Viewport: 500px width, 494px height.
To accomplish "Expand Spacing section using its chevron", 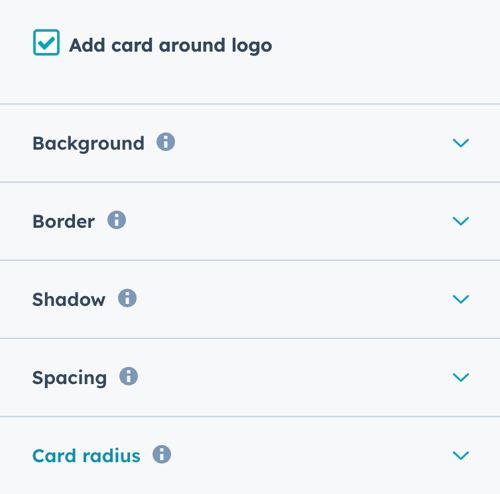I will tap(461, 377).
